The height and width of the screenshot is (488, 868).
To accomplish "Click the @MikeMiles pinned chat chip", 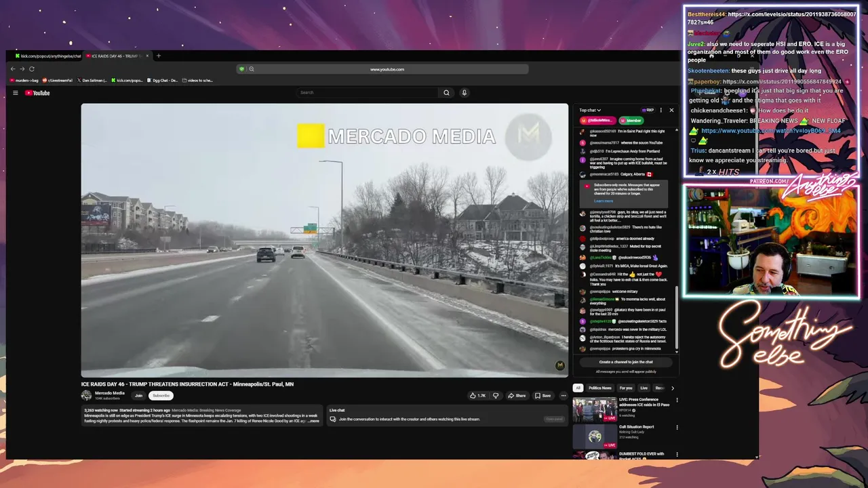I will coord(597,120).
